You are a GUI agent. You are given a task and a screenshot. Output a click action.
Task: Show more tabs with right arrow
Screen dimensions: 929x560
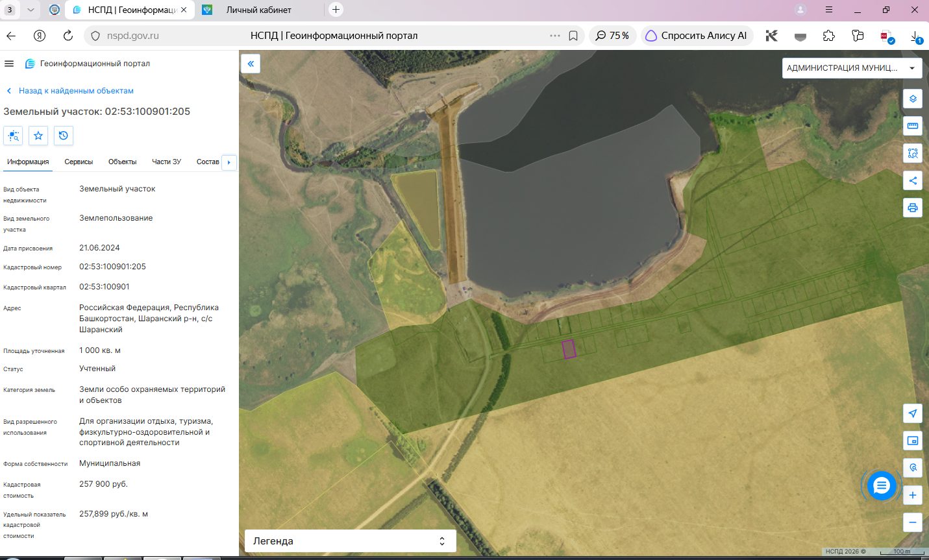coord(229,162)
